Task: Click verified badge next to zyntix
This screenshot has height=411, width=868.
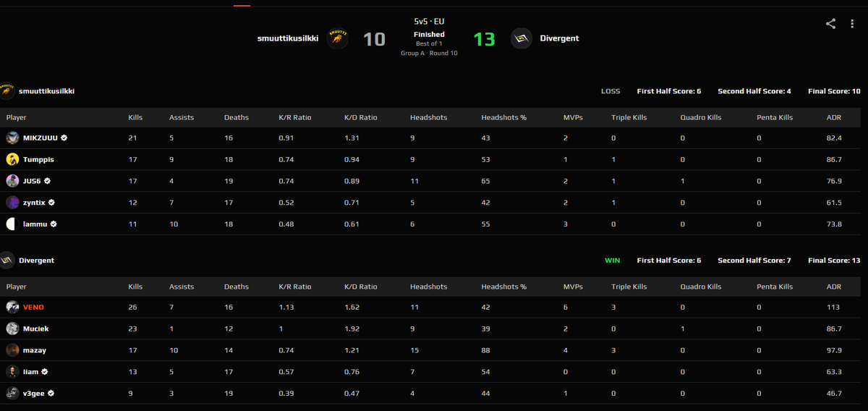Action: [x=52, y=203]
